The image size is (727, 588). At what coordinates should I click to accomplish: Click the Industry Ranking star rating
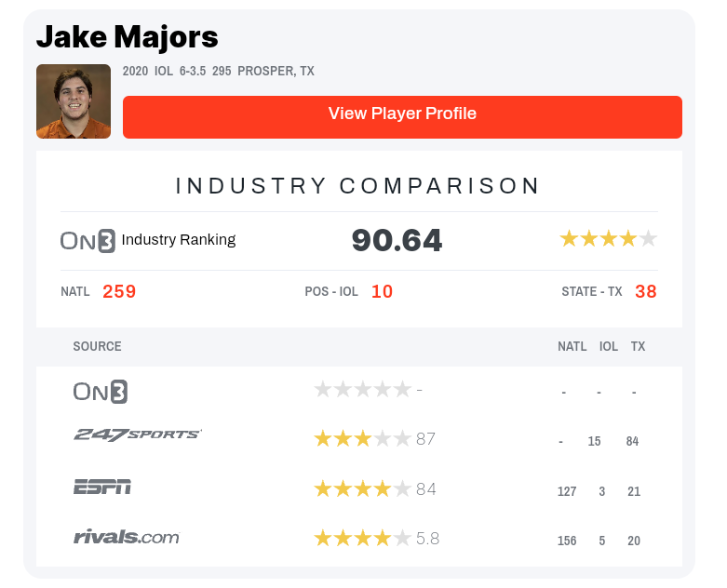pyautogui.click(x=609, y=239)
